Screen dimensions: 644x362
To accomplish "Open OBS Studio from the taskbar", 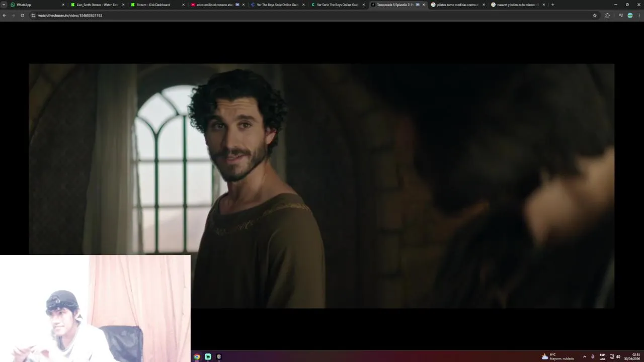I will pos(219,356).
